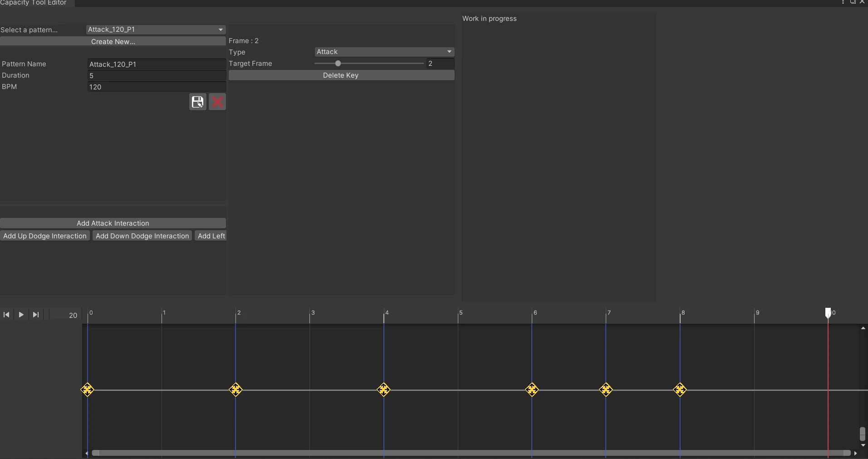Click Add Up Dodge Interaction
This screenshot has height=459, width=868.
(x=45, y=236)
